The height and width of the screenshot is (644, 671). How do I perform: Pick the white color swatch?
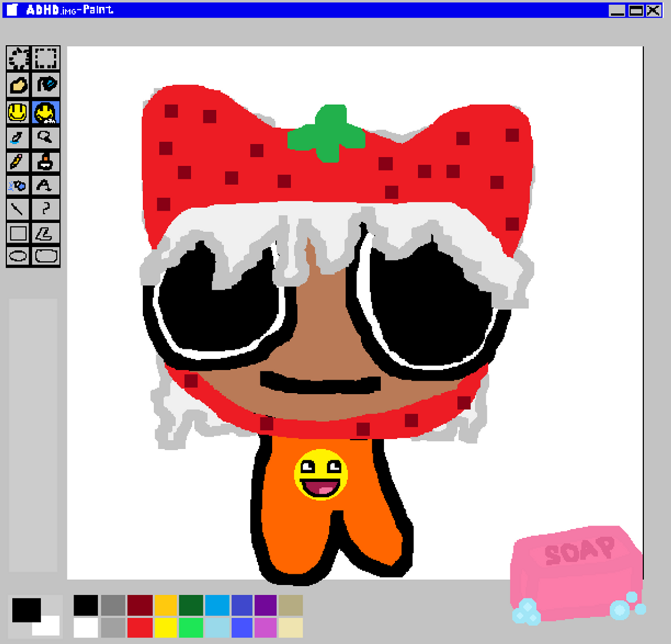86,627
